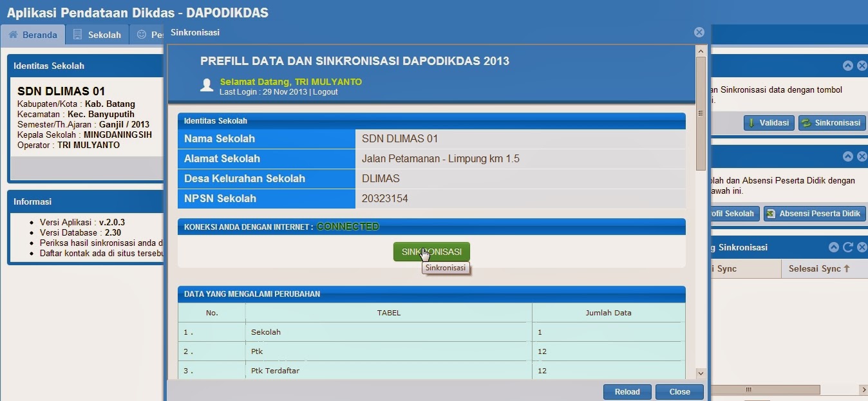Viewport: 868px width, 401px height.
Task: Click the building icon on Sekolah tab
Action: point(77,34)
